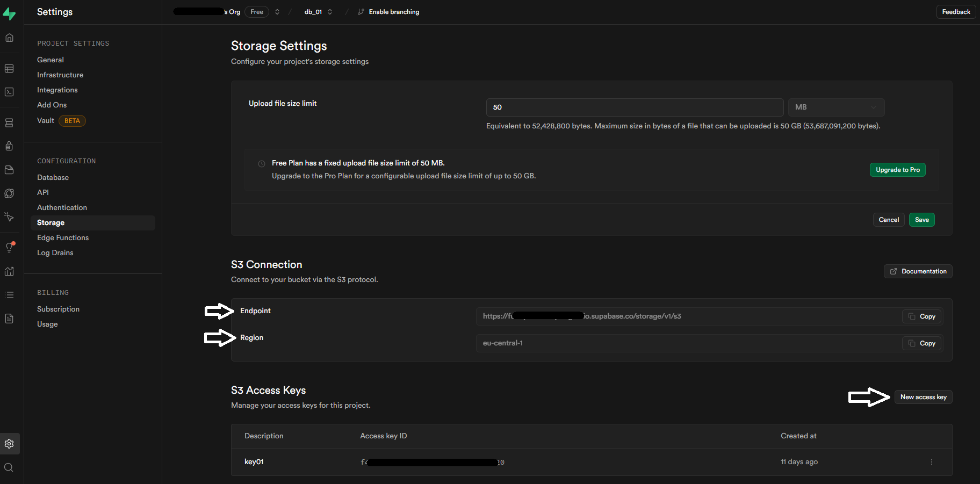This screenshot has width=980, height=484.
Task: Open Advisors via the lightbulb icon
Action: pos(10,247)
